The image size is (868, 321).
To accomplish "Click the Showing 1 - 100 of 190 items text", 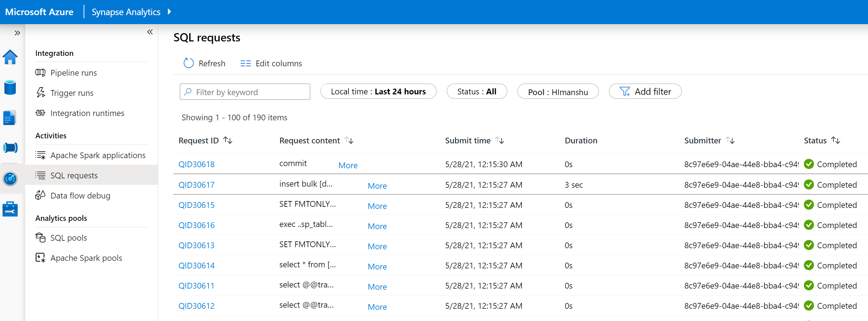I will (x=235, y=117).
